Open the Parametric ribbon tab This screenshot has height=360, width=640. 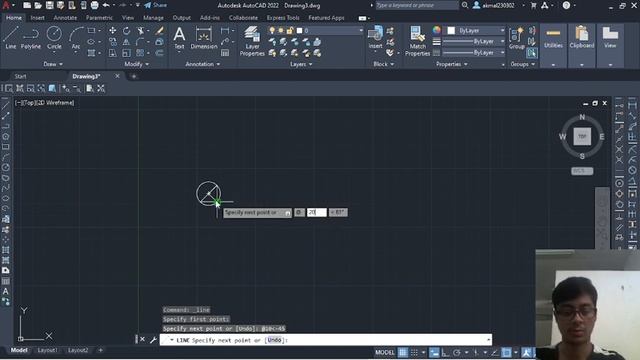[99, 18]
